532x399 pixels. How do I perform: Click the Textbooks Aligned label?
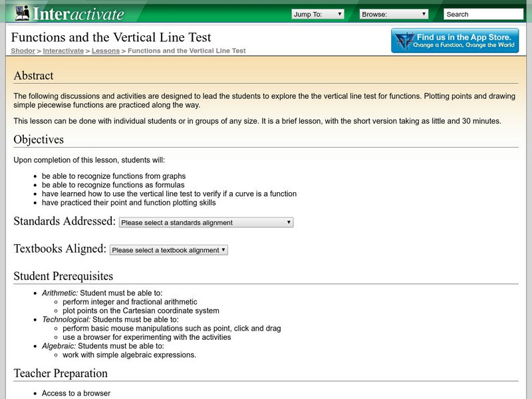pyautogui.click(x=60, y=249)
